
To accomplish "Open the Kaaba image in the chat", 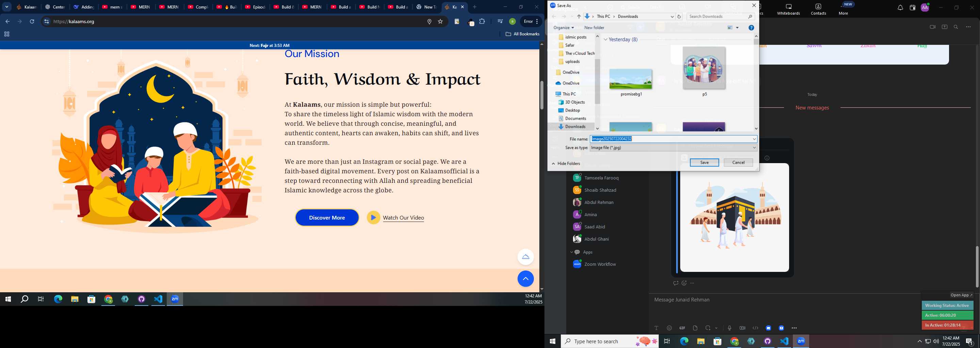I will click(734, 217).
